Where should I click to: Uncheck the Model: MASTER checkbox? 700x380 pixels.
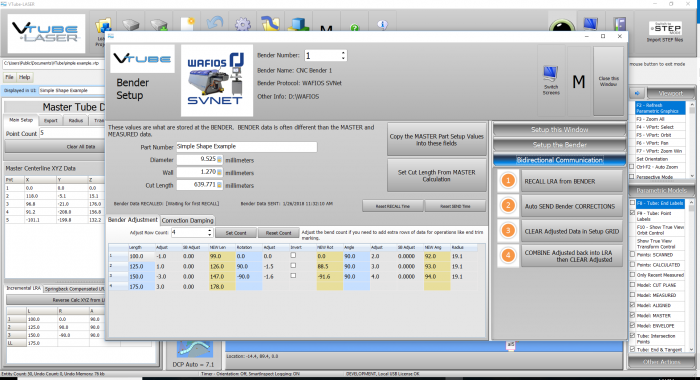point(632,315)
